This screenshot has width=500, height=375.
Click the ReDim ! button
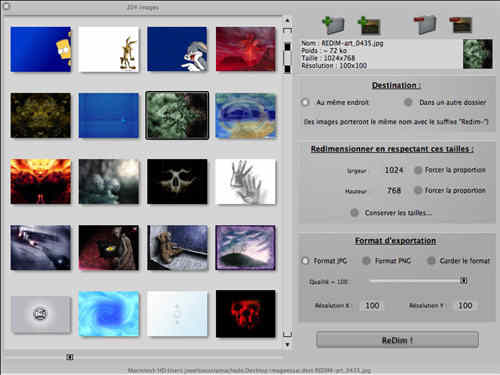click(x=397, y=340)
